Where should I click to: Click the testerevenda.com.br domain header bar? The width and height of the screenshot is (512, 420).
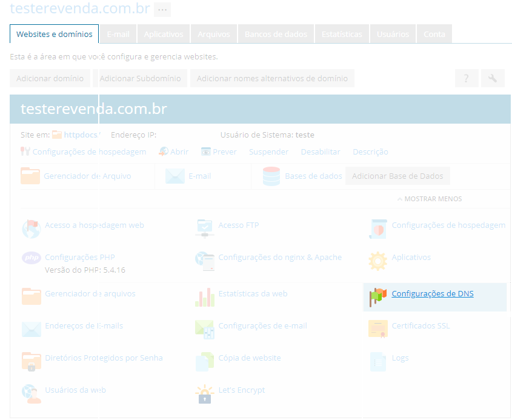(x=261, y=109)
